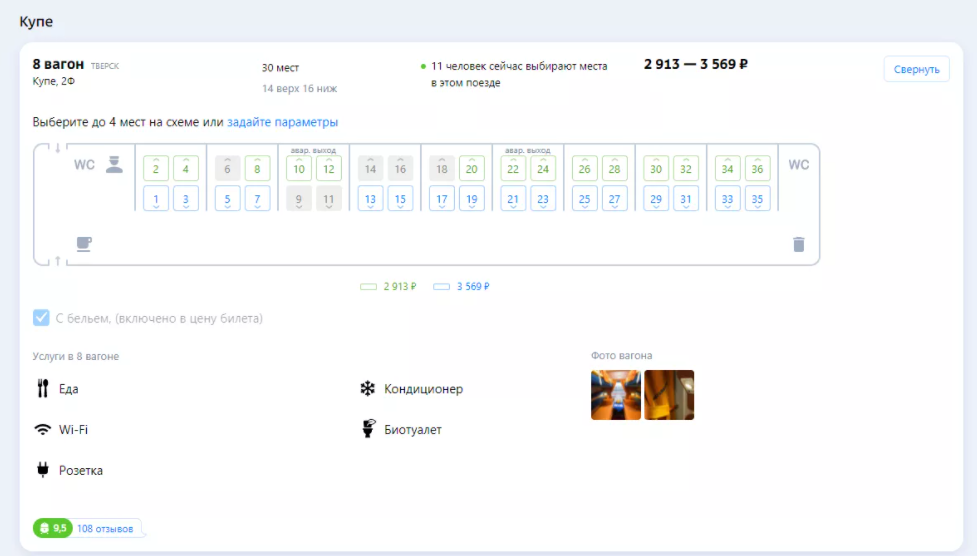Open the second carriage photo thumbnail
Image resolution: width=977 pixels, height=556 pixels.
pyautogui.click(x=669, y=395)
